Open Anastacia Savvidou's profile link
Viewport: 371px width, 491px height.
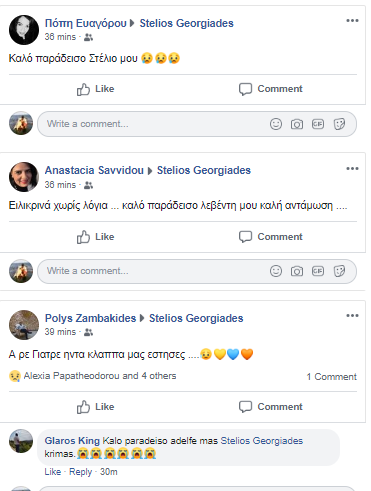click(94, 170)
